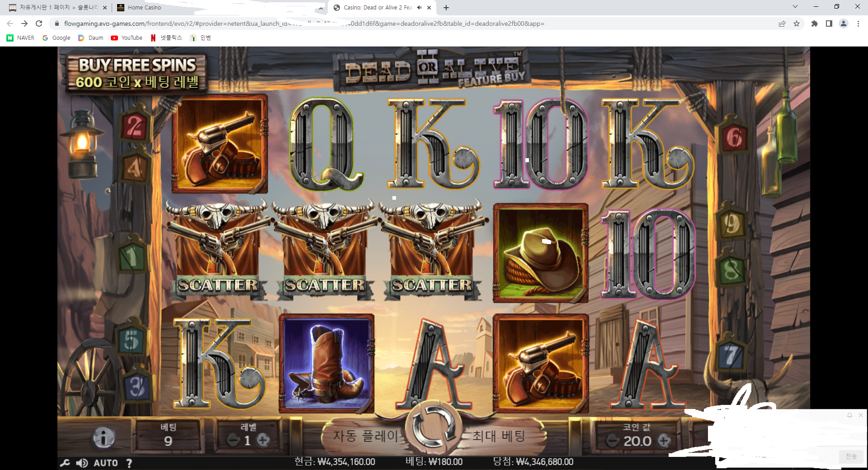Viewport: 868px width, 470px height.
Task: Go forward in browser history
Action: click(x=24, y=23)
